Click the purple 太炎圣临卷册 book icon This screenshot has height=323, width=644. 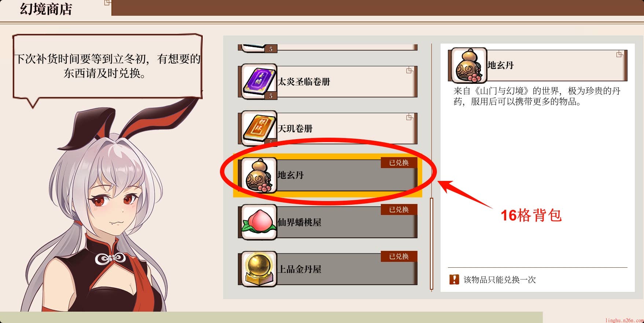pos(259,81)
